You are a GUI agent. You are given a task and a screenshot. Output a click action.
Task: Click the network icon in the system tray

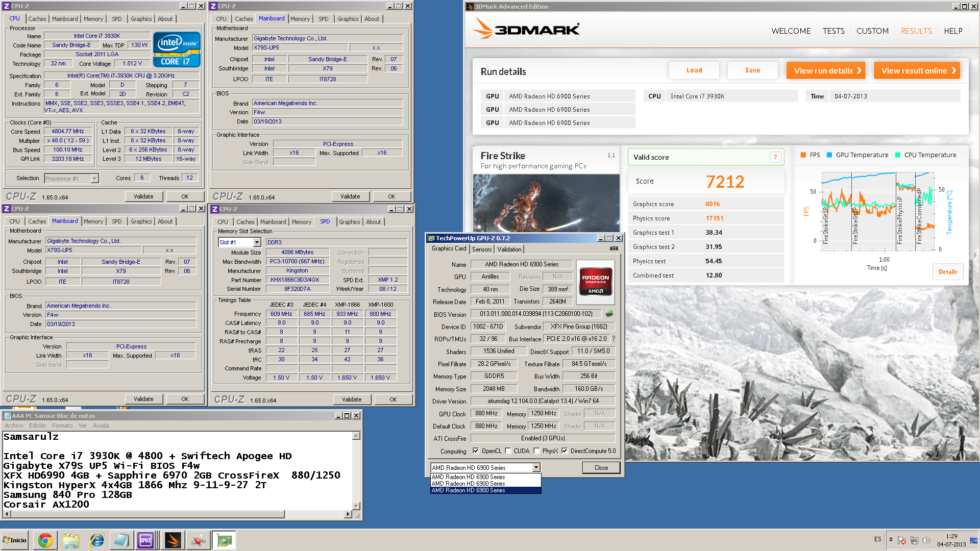pyautogui.click(x=914, y=540)
